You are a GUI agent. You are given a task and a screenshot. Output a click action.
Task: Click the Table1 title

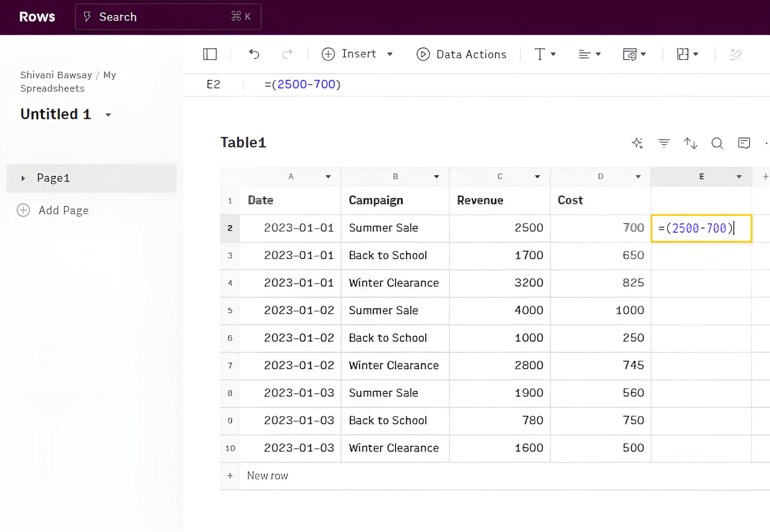[243, 142]
